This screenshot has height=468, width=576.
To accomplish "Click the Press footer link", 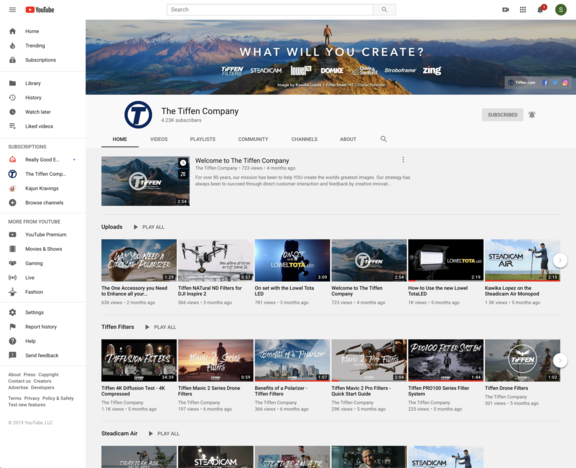I will [x=29, y=375].
